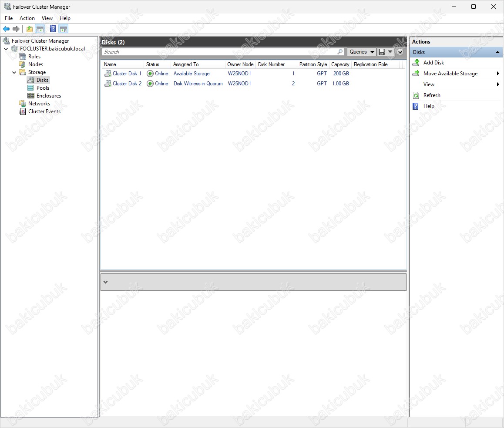
Task: Open the View submenu arrow in Actions
Action: [498, 84]
